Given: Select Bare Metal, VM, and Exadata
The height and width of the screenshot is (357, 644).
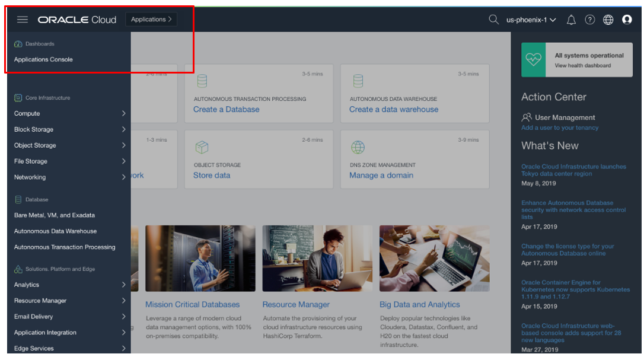Looking at the screenshot, I should tap(54, 215).
